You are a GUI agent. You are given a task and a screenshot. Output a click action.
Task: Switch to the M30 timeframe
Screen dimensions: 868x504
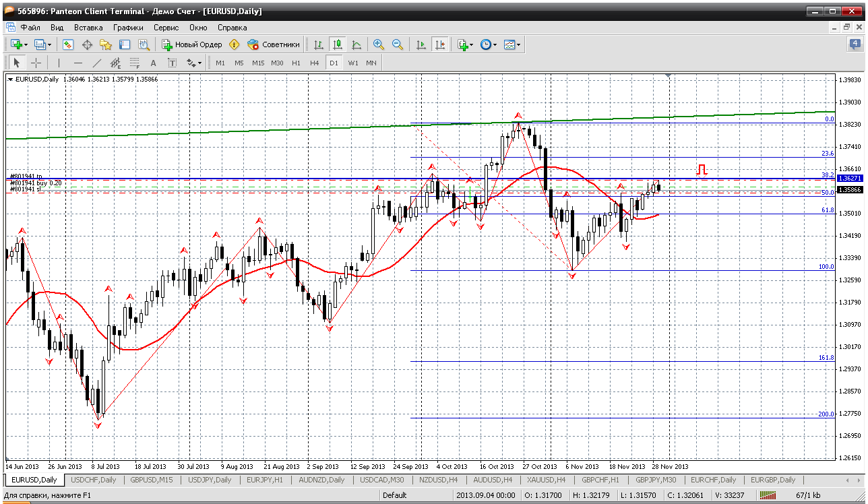click(x=277, y=63)
